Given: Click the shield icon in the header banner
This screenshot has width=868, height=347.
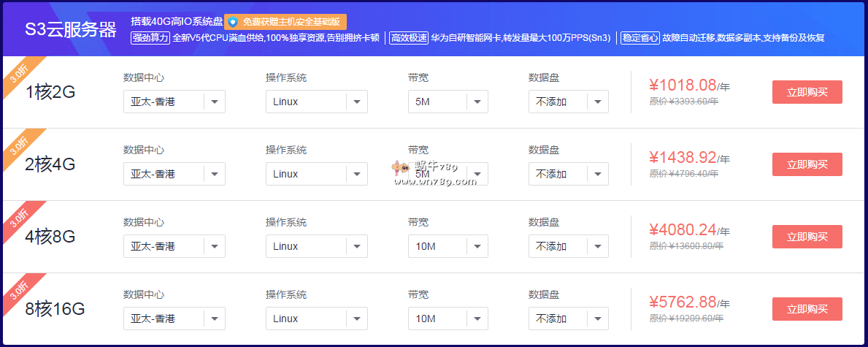Looking at the screenshot, I should [233, 22].
